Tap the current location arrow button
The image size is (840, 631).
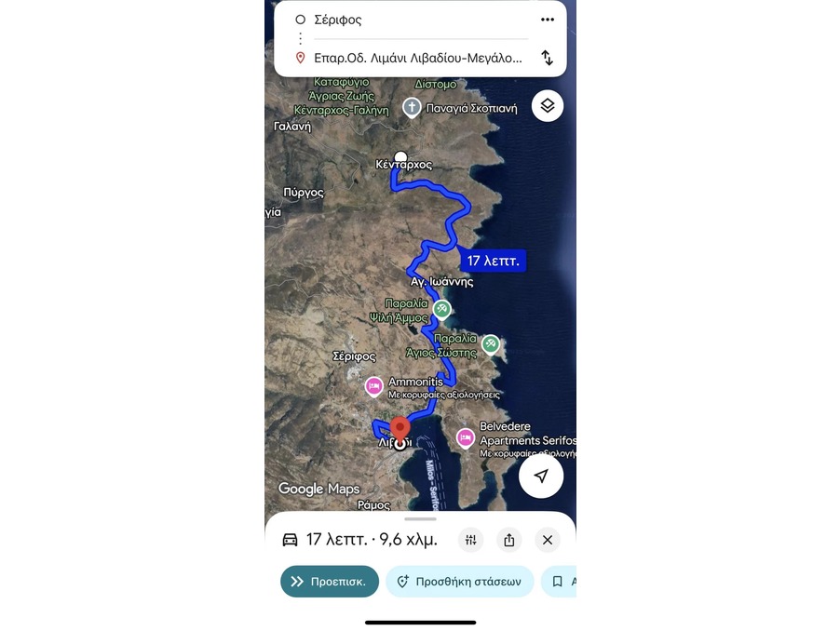[541, 476]
